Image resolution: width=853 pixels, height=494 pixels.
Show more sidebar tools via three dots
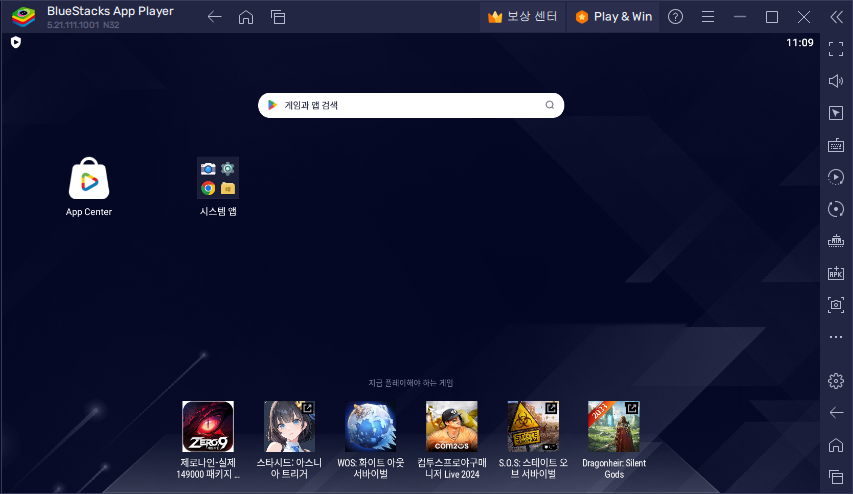tap(836, 337)
